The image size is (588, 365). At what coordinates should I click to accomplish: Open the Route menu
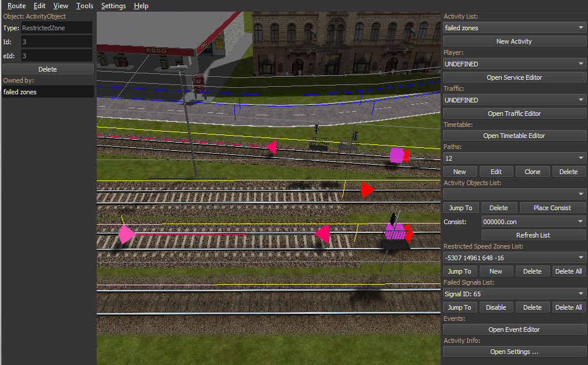pyautogui.click(x=16, y=6)
